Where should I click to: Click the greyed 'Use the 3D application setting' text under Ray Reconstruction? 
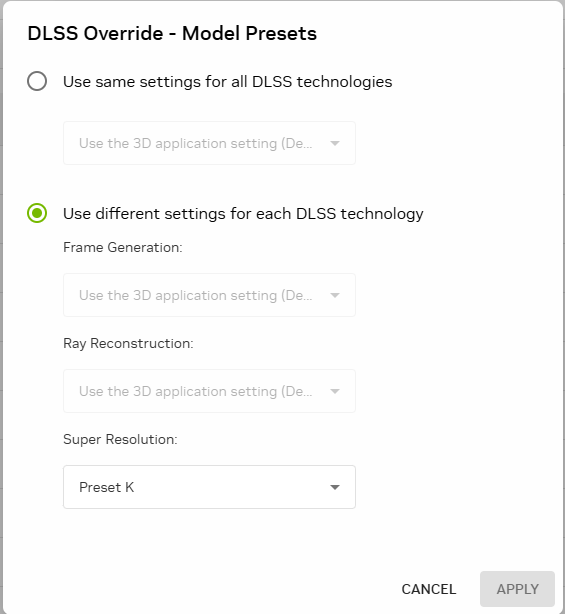coord(196,392)
